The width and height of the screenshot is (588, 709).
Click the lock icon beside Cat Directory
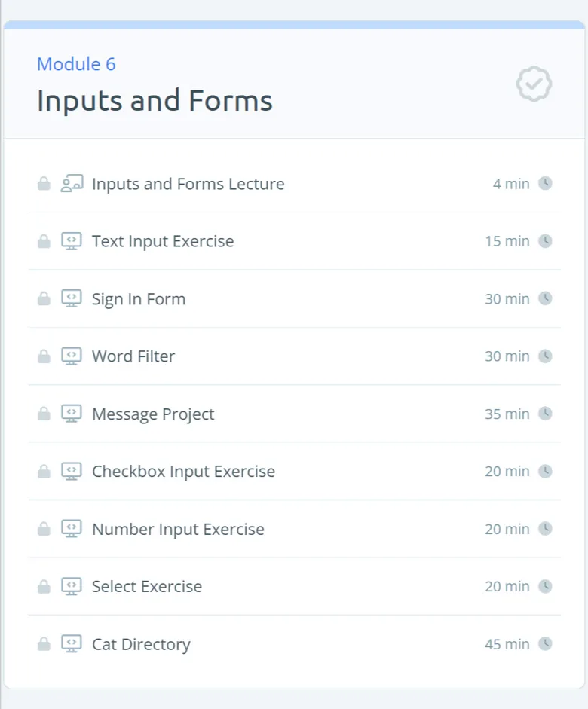[44, 644]
